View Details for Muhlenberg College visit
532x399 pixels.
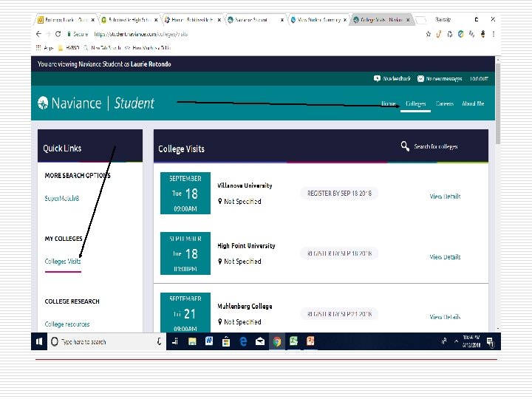tap(445, 317)
